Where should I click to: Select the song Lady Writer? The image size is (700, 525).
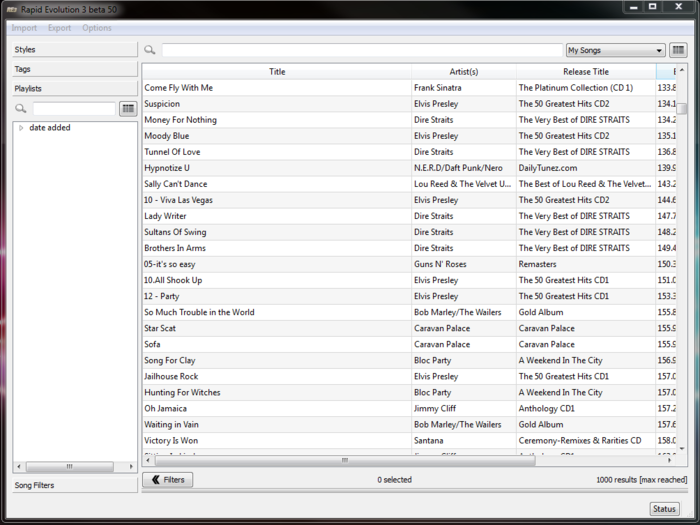(277, 217)
